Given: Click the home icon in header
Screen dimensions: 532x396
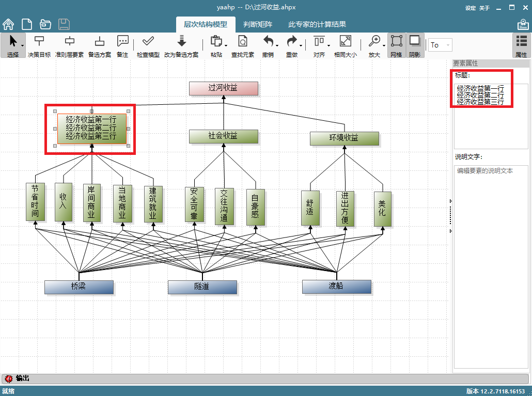Looking at the screenshot, I should [x=8, y=24].
